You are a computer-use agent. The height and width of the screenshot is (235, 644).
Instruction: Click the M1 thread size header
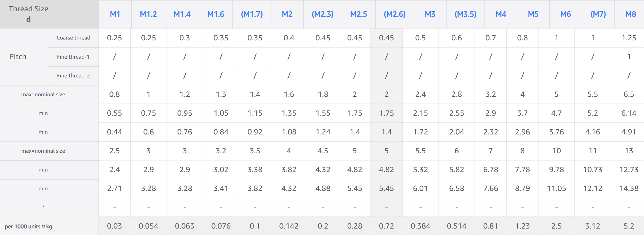115,14
